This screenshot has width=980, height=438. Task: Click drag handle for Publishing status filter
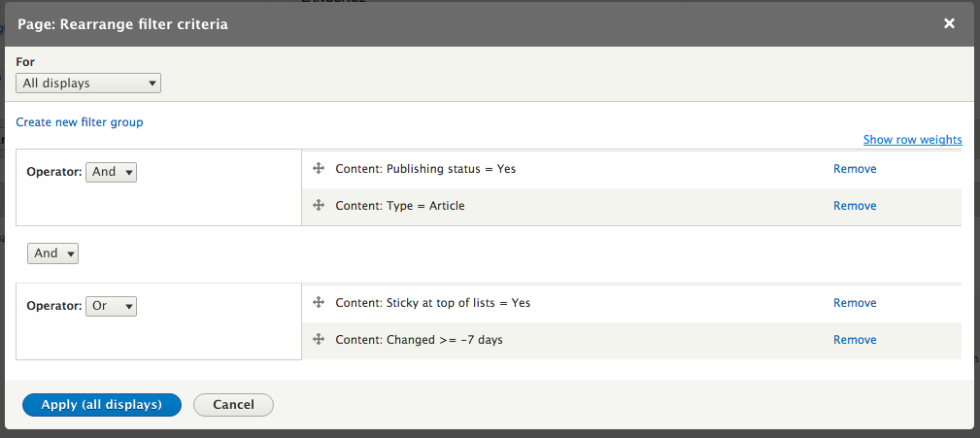(x=318, y=169)
